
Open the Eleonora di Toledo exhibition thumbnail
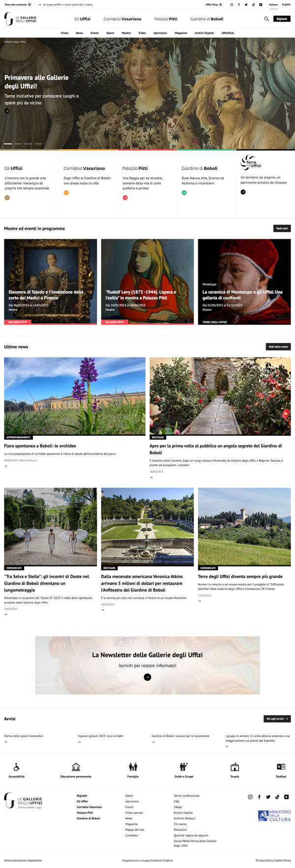(51, 282)
